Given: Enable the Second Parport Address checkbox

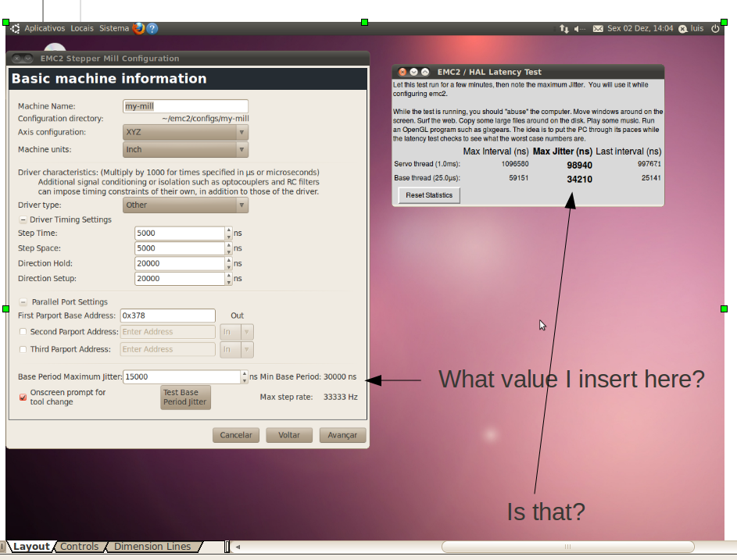Looking at the screenshot, I should click(23, 332).
